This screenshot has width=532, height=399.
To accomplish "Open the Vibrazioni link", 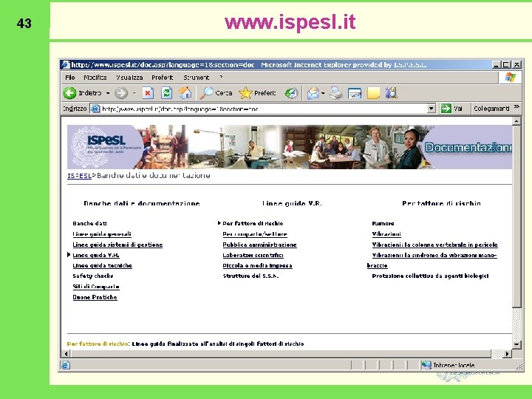I will [386, 234].
